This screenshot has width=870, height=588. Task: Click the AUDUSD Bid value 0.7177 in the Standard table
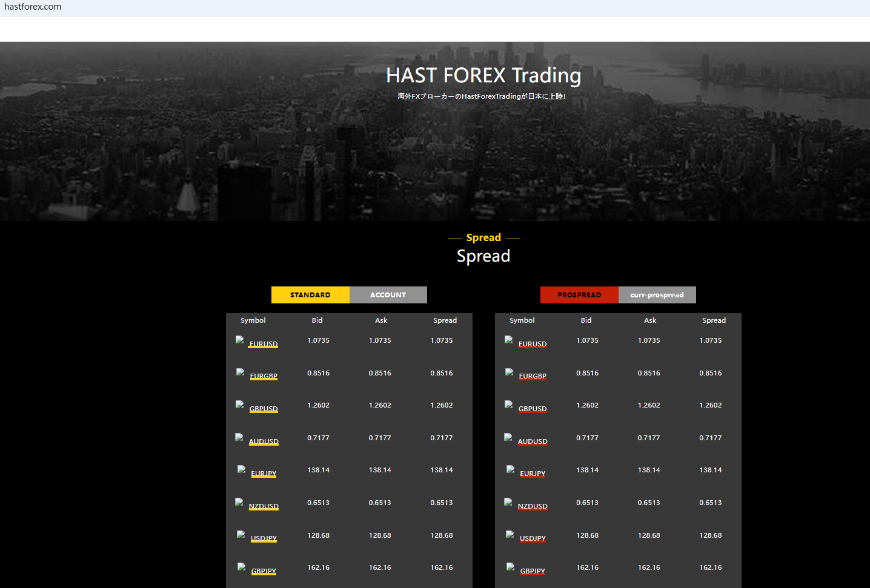[x=319, y=438]
